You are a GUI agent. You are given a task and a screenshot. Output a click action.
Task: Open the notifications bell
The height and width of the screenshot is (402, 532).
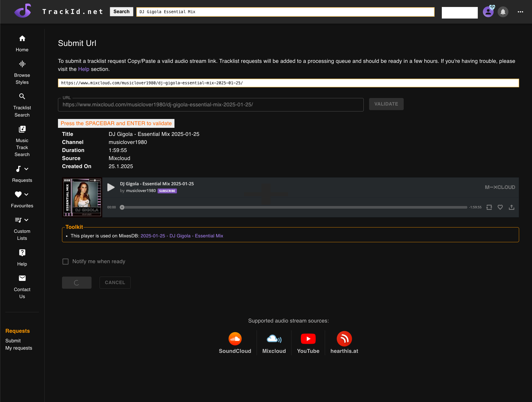(503, 12)
